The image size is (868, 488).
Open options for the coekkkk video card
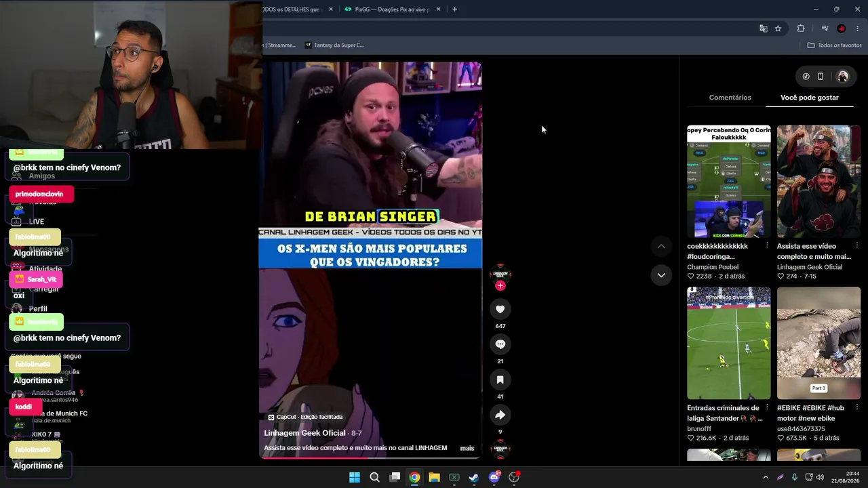coord(767,245)
